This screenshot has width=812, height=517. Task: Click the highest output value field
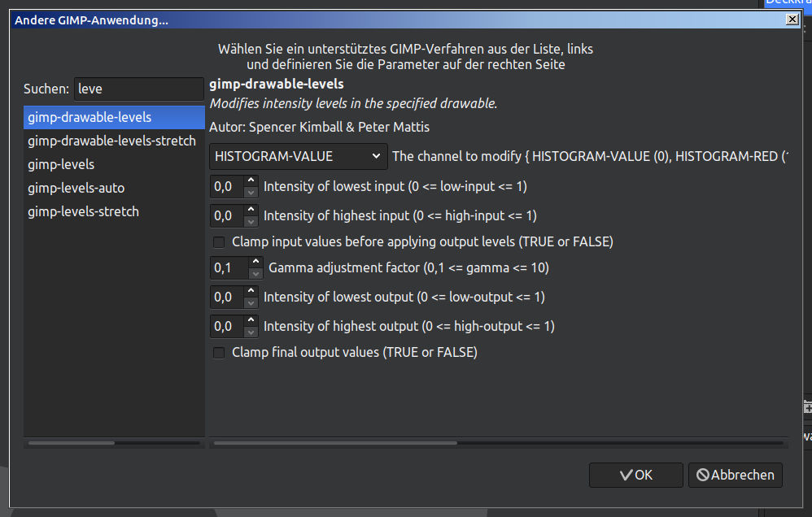click(x=227, y=327)
